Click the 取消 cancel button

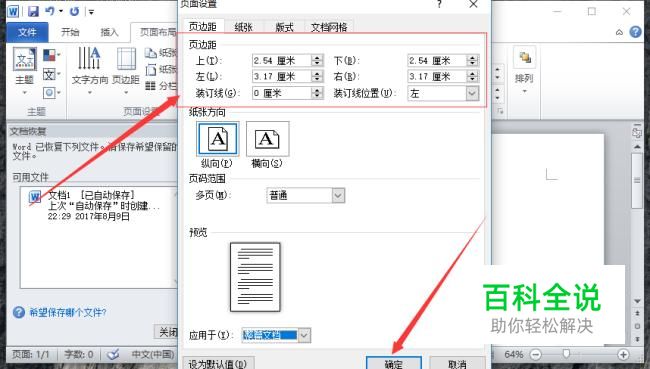457,364
